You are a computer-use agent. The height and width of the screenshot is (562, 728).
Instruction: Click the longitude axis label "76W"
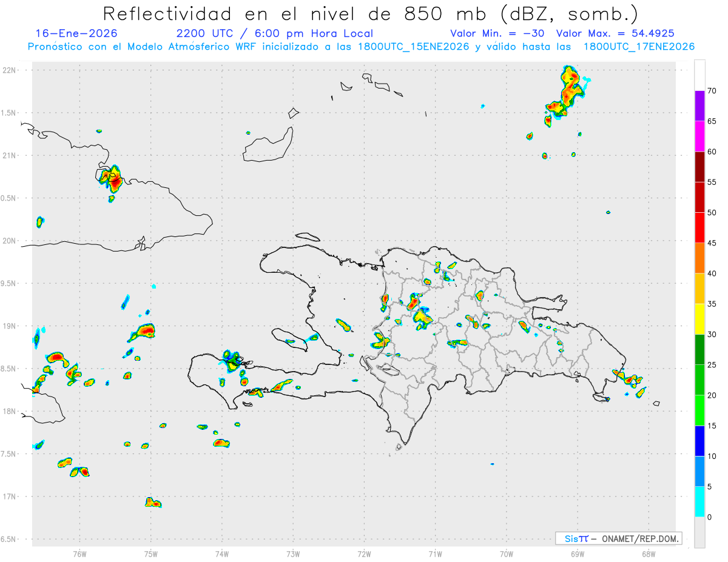coord(79,553)
